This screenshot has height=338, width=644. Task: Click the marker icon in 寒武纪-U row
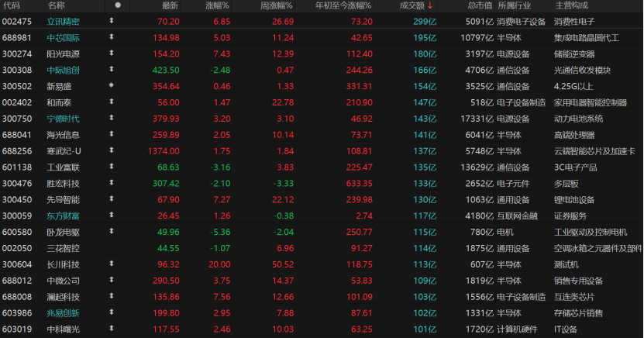pyautogui.click(x=112, y=150)
